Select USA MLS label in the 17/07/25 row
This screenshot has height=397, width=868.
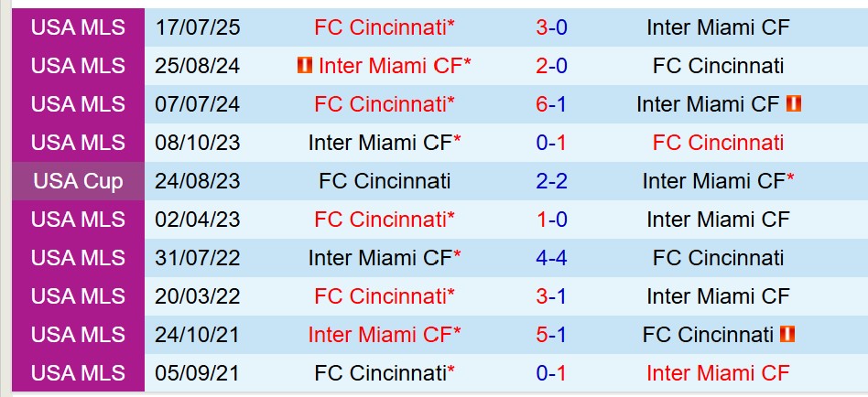coord(78,27)
